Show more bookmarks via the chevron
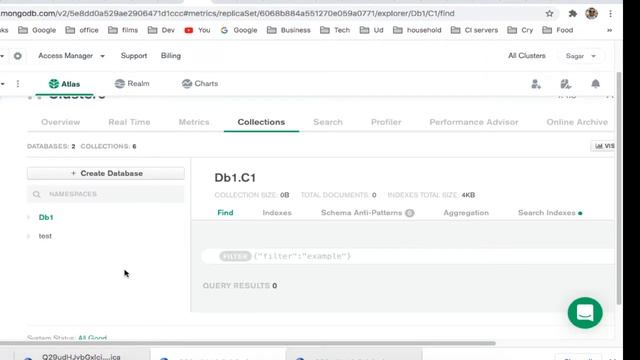 (609, 30)
